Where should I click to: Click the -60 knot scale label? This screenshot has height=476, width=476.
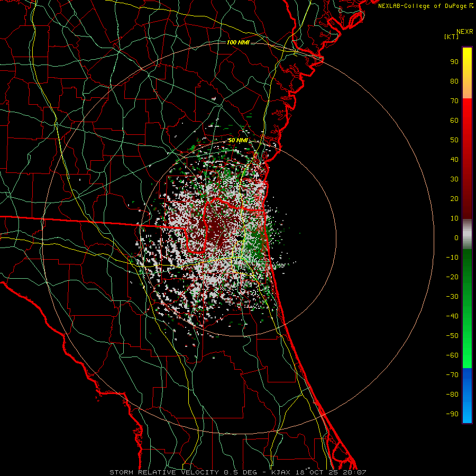click(x=452, y=355)
